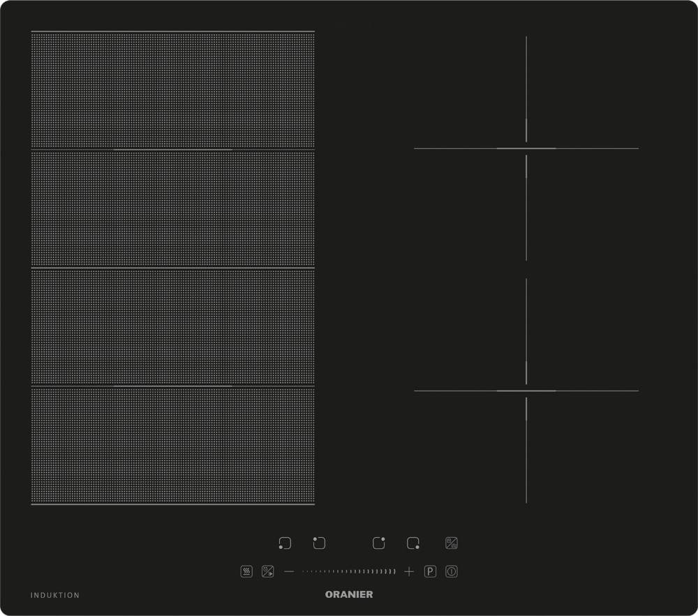This screenshot has height=616, width=698.
Task: Increase heat level with the plus button
Action: 409,572
